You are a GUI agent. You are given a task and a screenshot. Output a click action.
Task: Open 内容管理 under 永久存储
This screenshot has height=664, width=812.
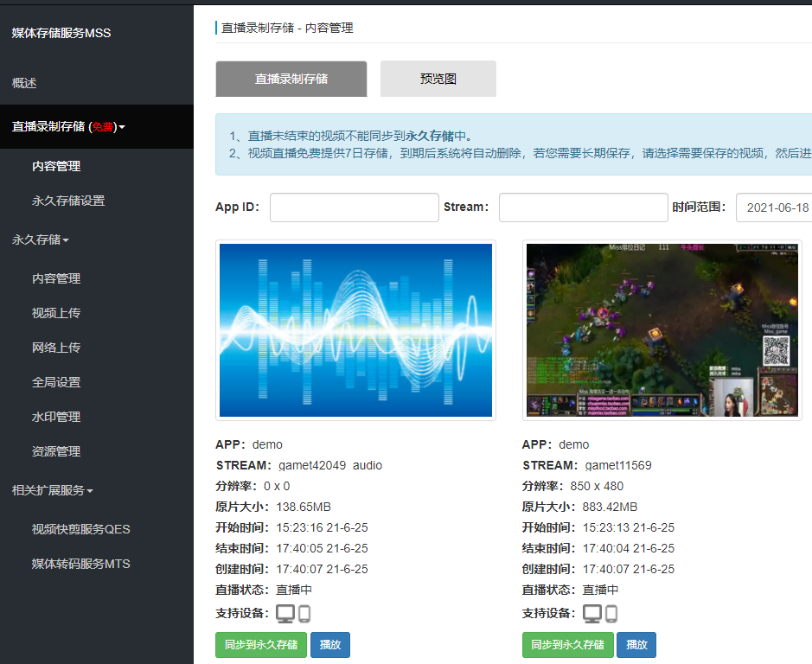pos(56,278)
